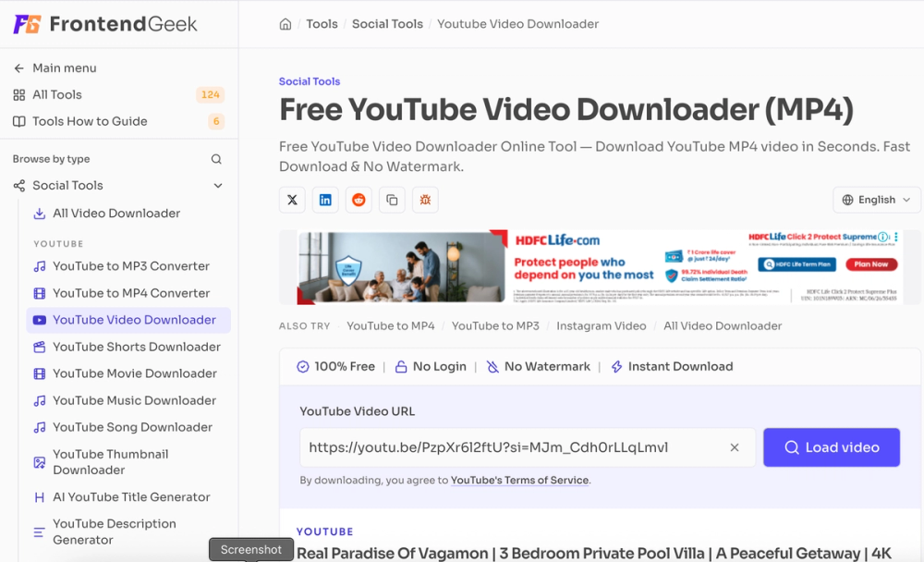This screenshot has width=924, height=562.
Task: Go to Social Tools breadcrumb
Action: tap(387, 24)
